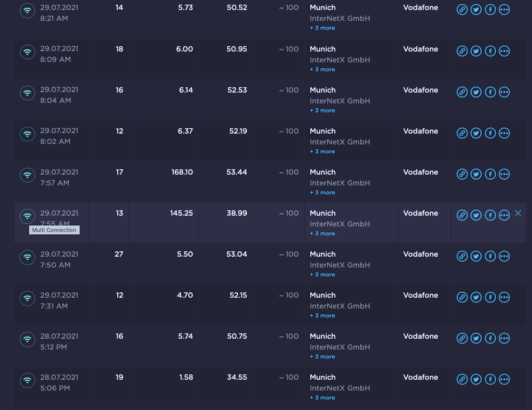
Task: Click the Wi-Fi icon for 5:12 PM test
Action: click(27, 339)
